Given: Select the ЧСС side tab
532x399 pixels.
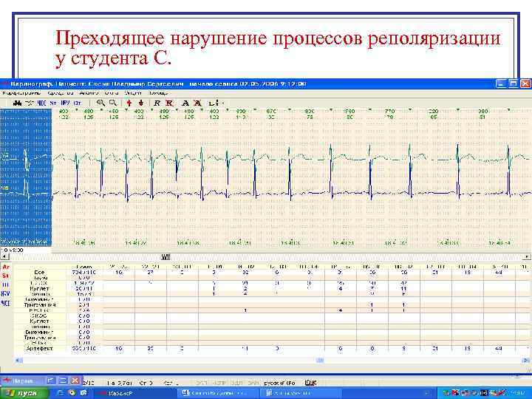Looking at the screenshot, I should 6,303.
